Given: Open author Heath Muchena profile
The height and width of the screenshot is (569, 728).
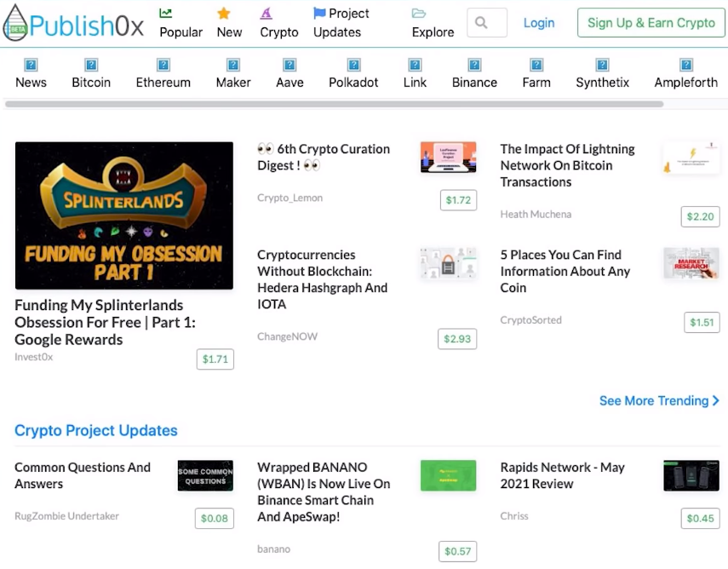Looking at the screenshot, I should click(536, 214).
